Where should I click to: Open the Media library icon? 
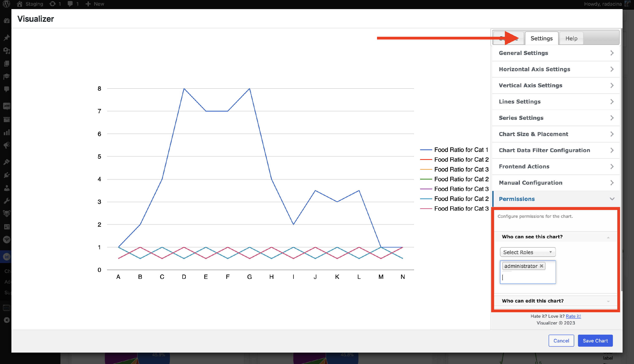[7, 51]
